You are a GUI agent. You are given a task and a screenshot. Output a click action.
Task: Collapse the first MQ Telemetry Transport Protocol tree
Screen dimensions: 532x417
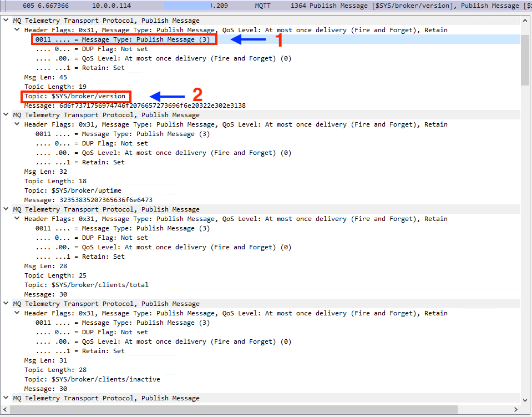click(x=6, y=21)
